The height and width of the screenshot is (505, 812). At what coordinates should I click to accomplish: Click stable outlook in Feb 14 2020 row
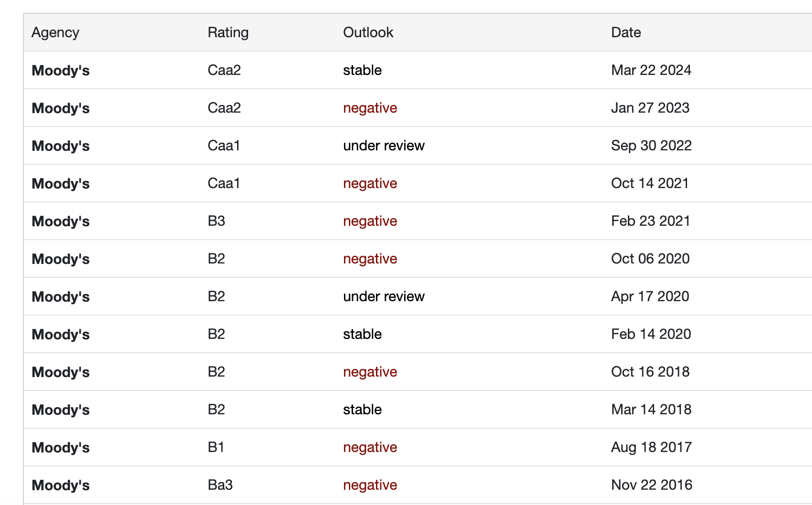(362, 334)
